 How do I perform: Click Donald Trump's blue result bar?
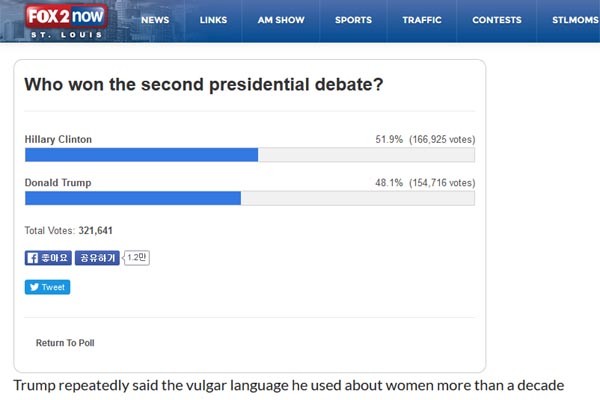click(132, 198)
